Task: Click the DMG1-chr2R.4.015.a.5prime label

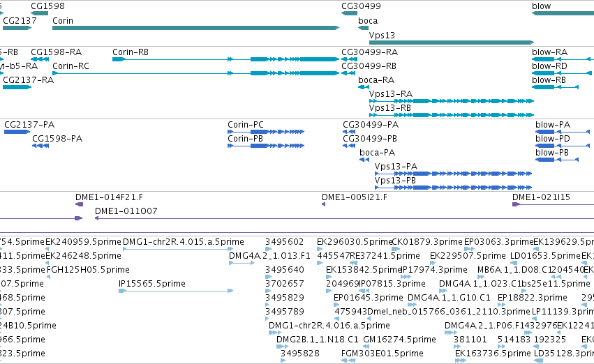Action: [x=184, y=242]
